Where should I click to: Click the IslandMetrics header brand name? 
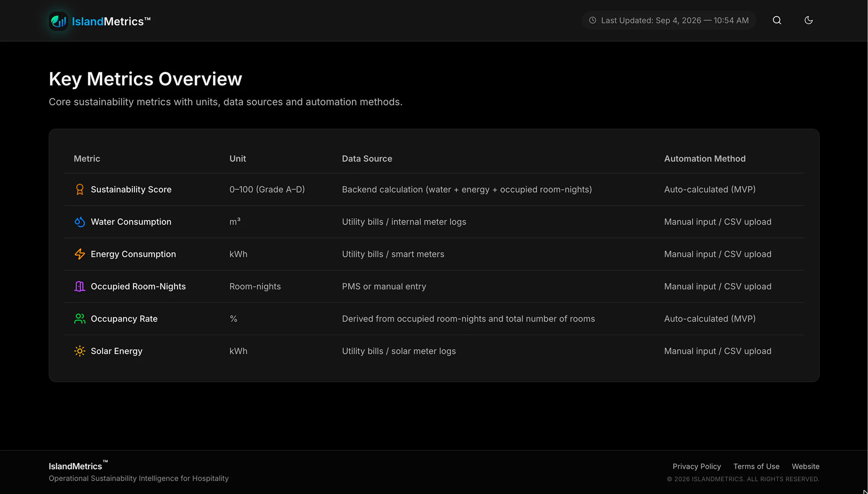pyautogui.click(x=111, y=21)
